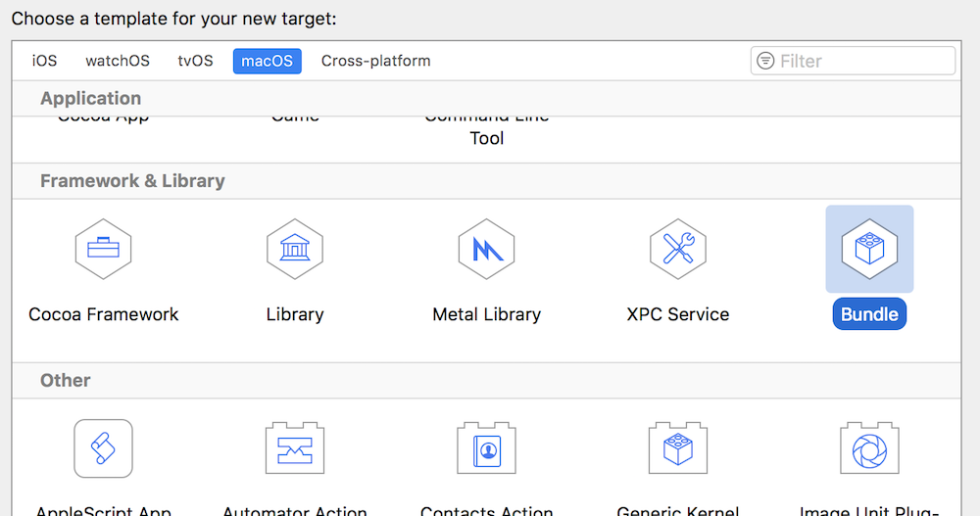This screenshot has height=516, width=980.
Task: Click the Application section header
Action: (90, 98)
